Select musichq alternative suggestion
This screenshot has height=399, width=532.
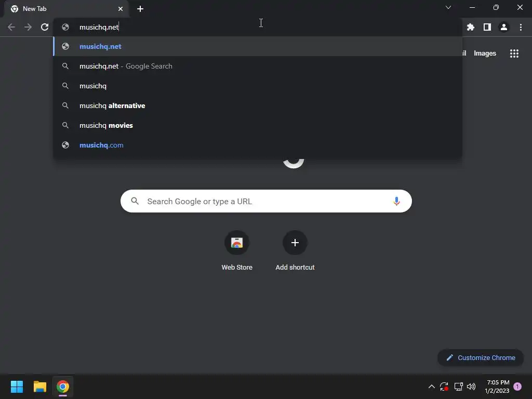click(258, 105)
